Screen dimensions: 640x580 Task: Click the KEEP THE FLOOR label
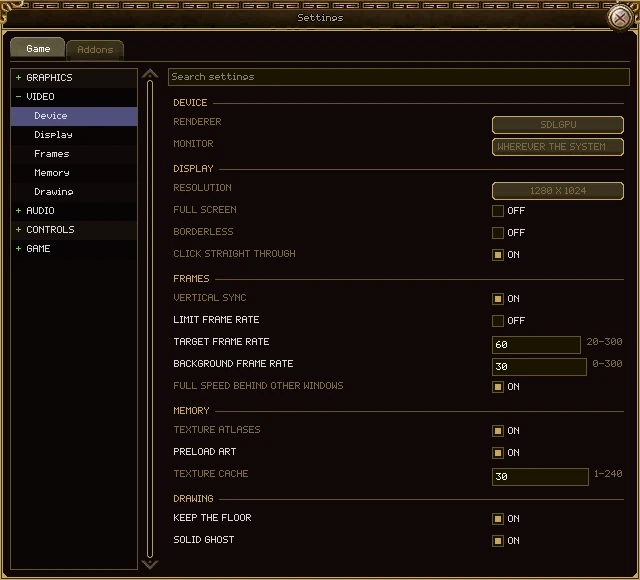coord(212,518)
